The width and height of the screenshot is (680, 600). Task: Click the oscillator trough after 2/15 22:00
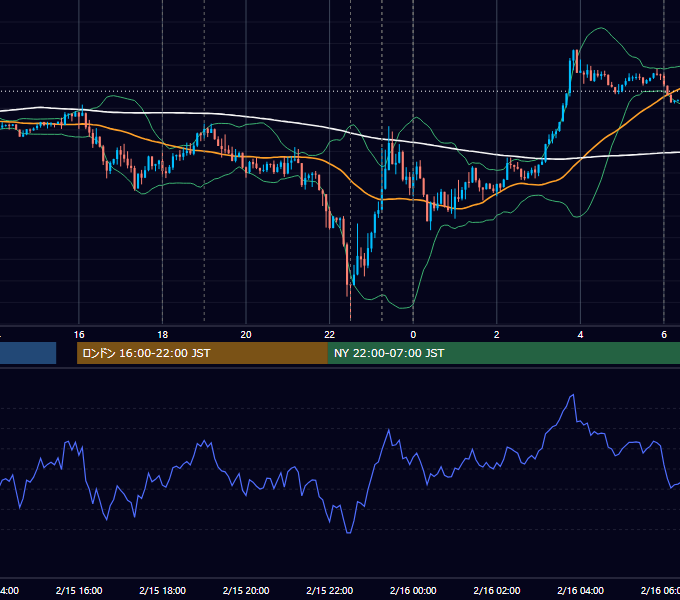click(349, 532)
